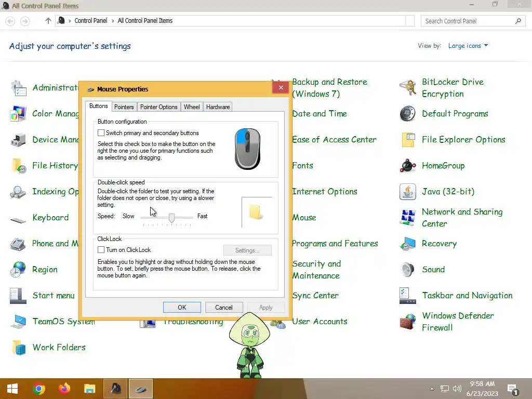The image size is (532, 399).
Task: Open the User Accounts link
Action: coord(320,321)
